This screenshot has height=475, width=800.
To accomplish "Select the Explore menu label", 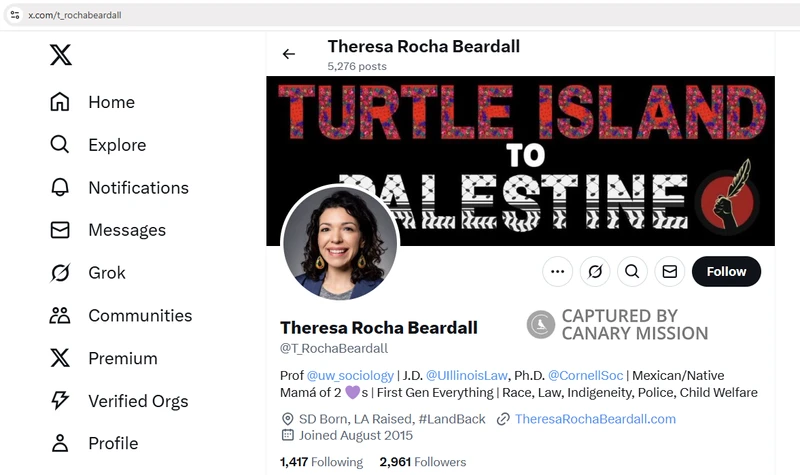I will (x=117, y=145).
